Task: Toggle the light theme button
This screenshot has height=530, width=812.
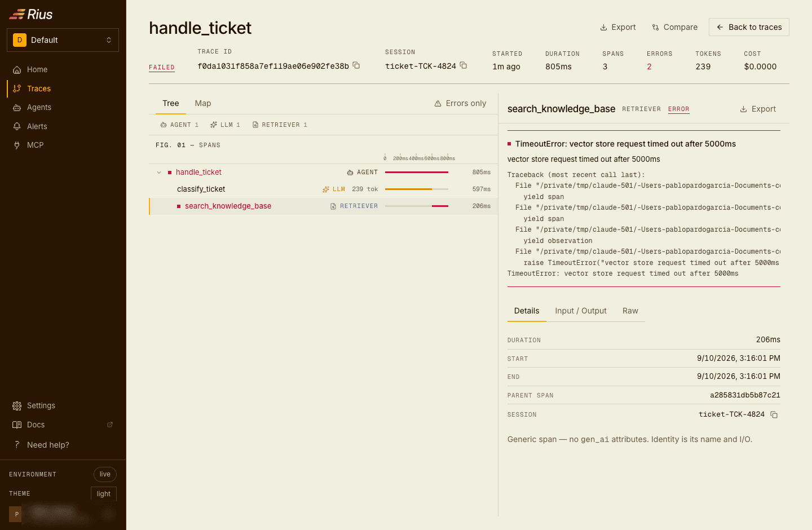Action: point(104,494)
